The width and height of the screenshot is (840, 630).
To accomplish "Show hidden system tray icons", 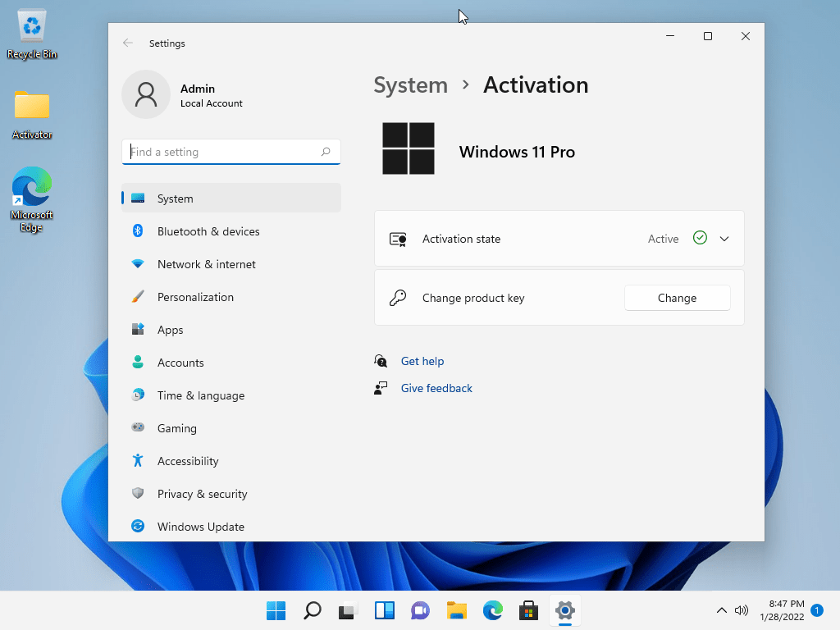I will tap(722, 610).
